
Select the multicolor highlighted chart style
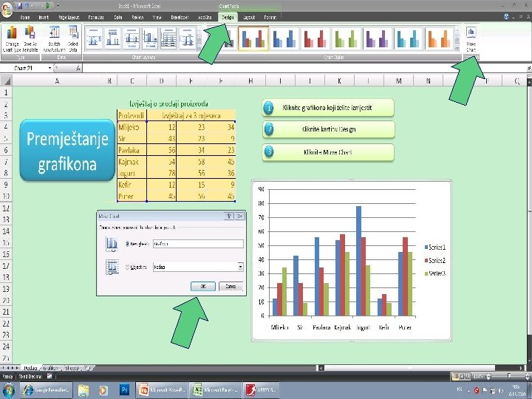(x=253, y=38)
